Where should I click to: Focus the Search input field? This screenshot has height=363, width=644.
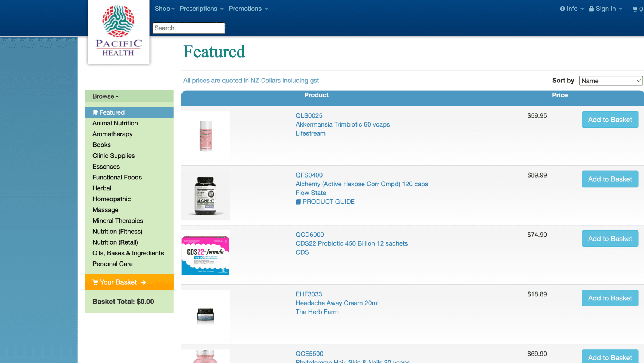189,28
